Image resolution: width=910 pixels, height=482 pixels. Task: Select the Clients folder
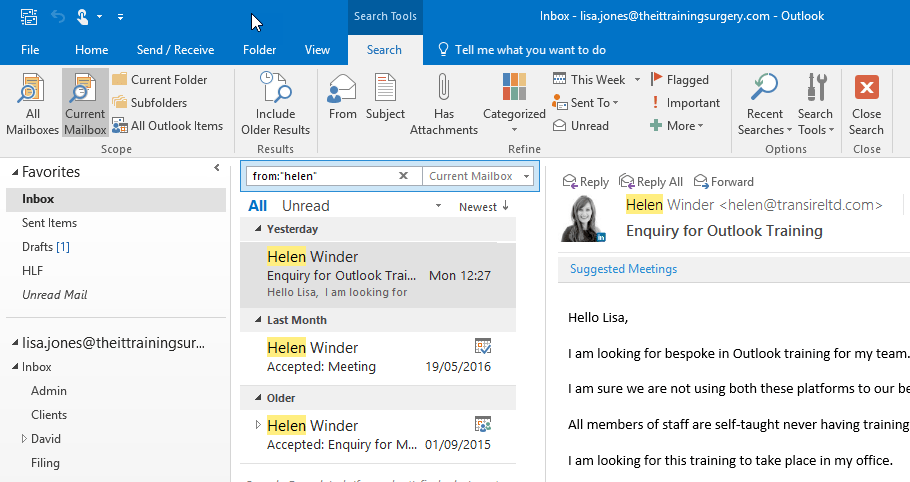(x=49, y=415)
